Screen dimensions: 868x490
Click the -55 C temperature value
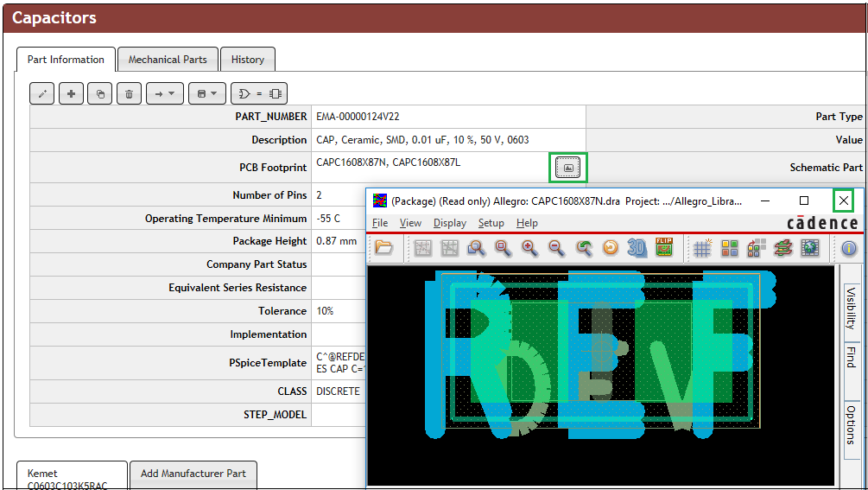click(328, 218)
